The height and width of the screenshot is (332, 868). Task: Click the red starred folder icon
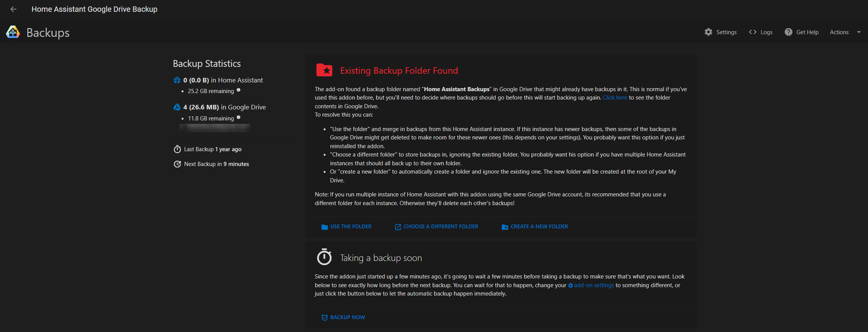click(x=324, y=70)
